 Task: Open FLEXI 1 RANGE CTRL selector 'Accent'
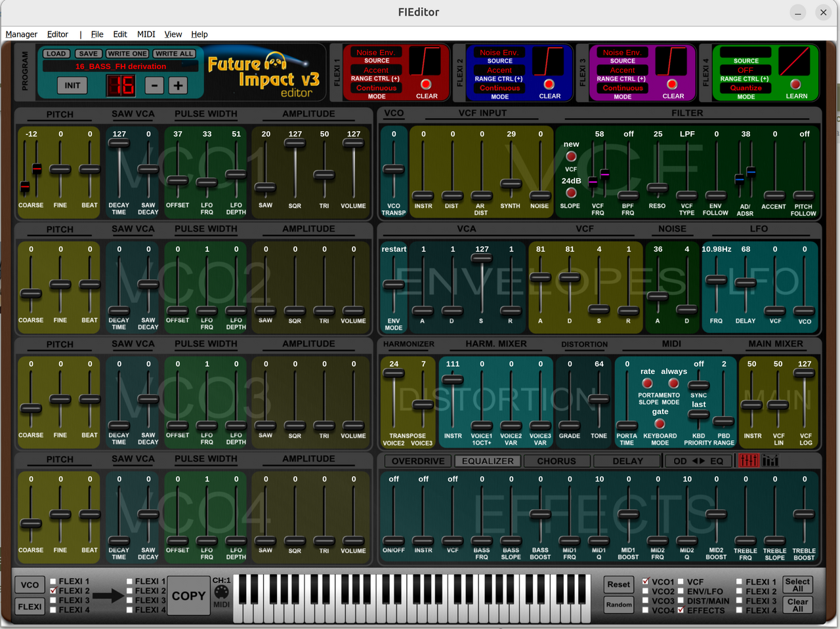tap(376, 70)
